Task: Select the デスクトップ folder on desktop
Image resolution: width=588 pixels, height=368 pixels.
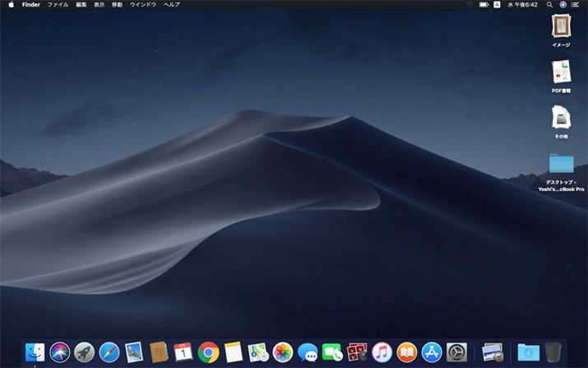Action: point(561,163)
